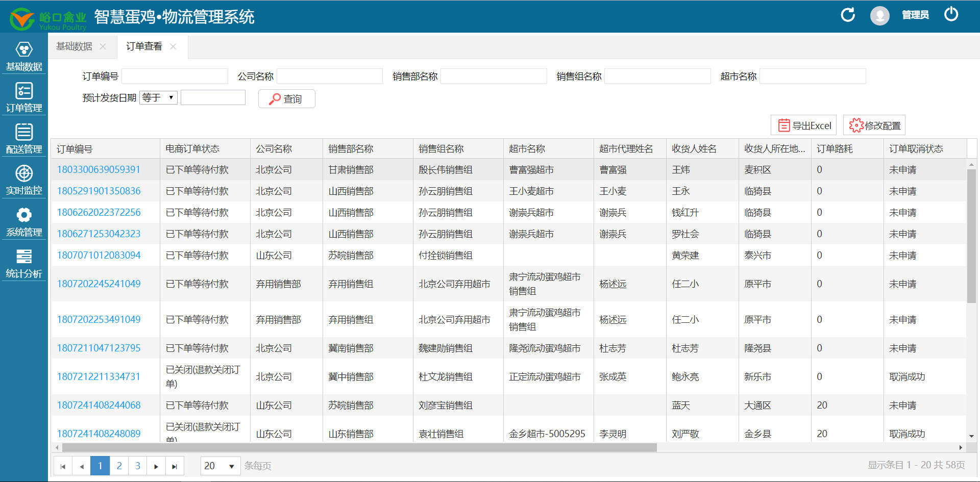Sort by the 订单取消状态 column header

click(x=925, y=149)
